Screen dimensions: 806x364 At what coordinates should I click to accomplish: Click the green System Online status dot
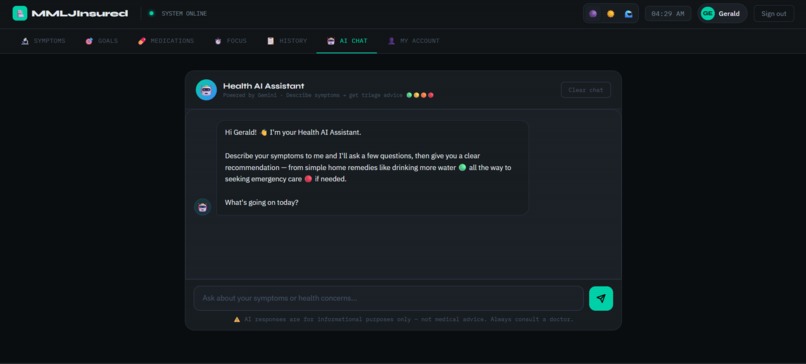(151, 13)
